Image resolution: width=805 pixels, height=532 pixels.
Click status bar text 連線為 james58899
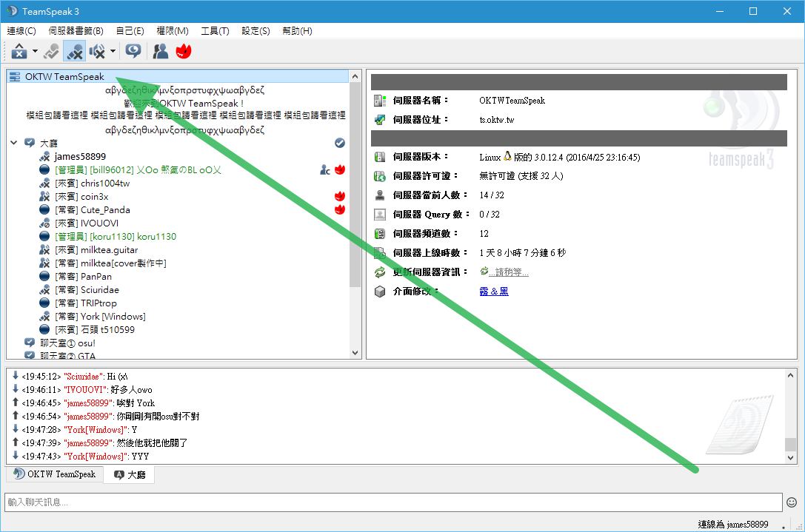click(x=733, y=525)
